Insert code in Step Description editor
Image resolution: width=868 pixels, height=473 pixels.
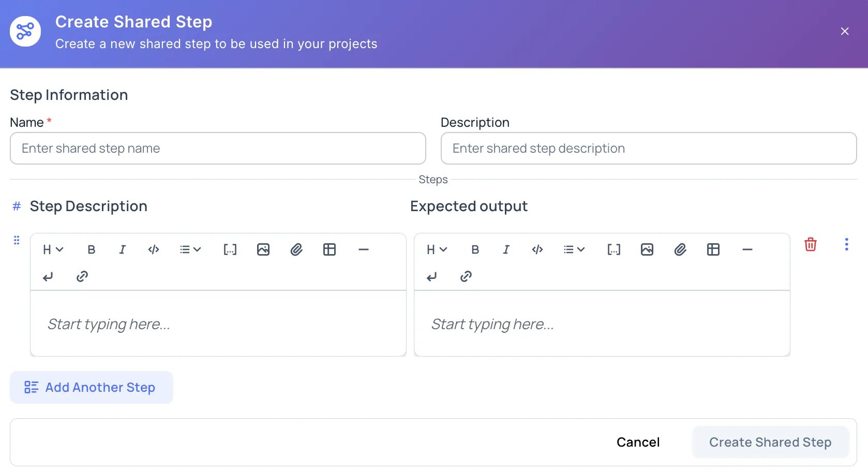pyautogui.click(x=154, y=249)
